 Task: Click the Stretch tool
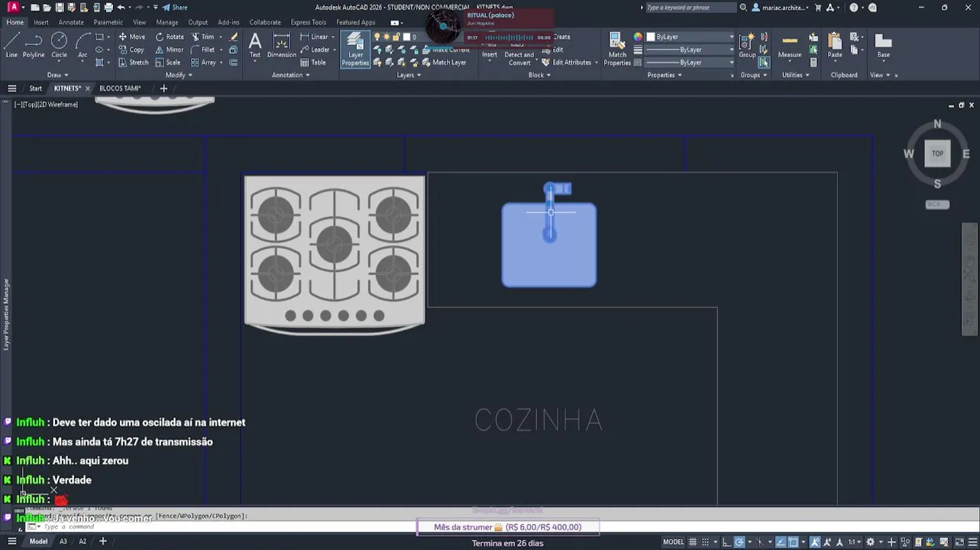pos(133,63)
